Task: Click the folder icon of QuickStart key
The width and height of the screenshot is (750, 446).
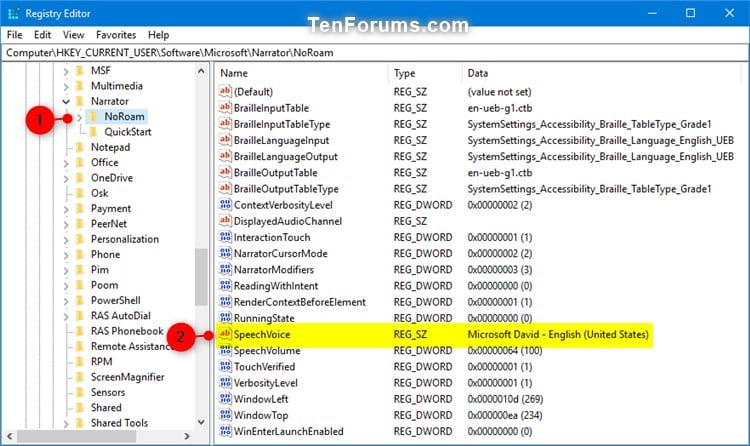Action: pyautogui.click(x=94, y=132)
